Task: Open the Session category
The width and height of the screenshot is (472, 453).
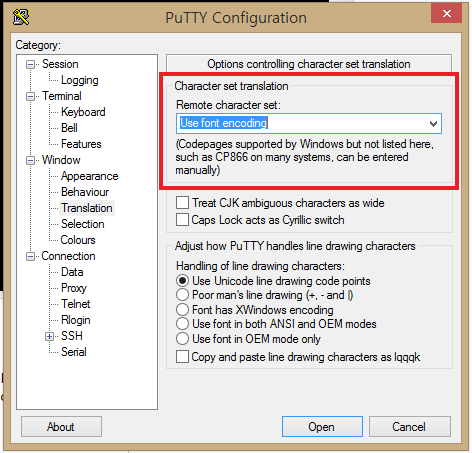Action: pyautogui.click(x=60, y=64)
